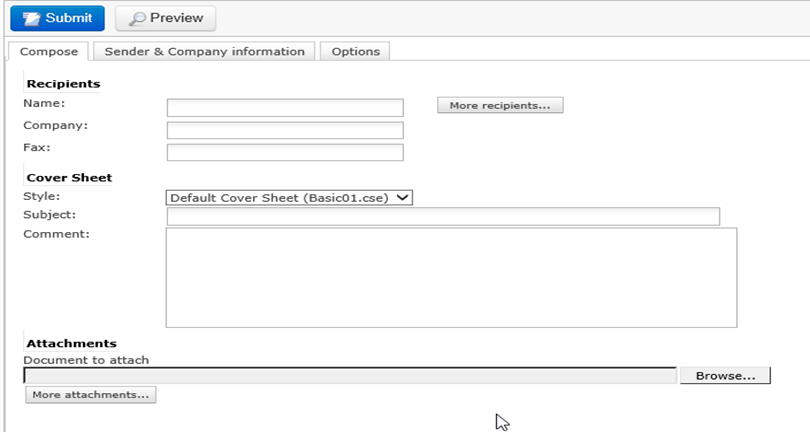Viewport: 810px width, 432px height.
Task: Submit the fax form
Action: tap(56, 18)
